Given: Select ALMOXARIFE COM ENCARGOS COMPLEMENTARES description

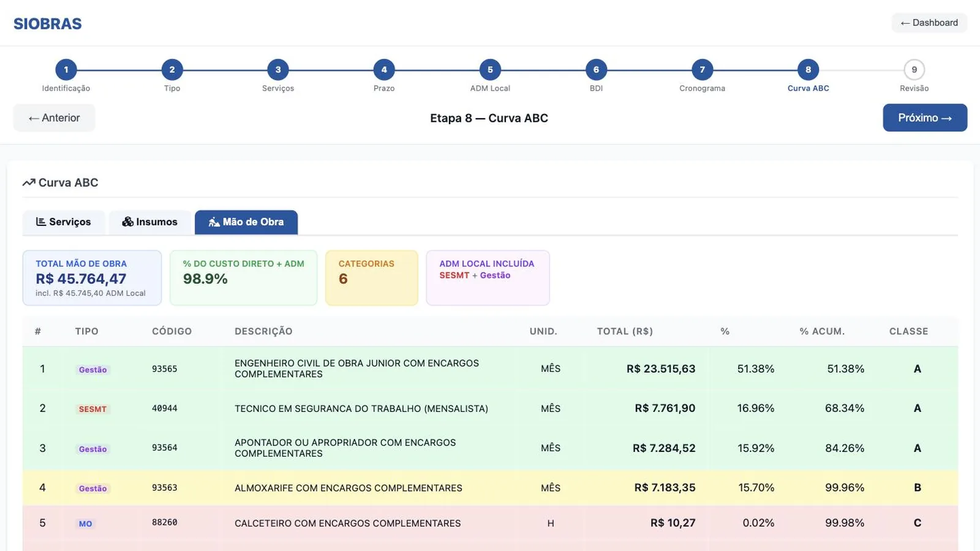Looking at the screenshot, I should coord(349,488).
